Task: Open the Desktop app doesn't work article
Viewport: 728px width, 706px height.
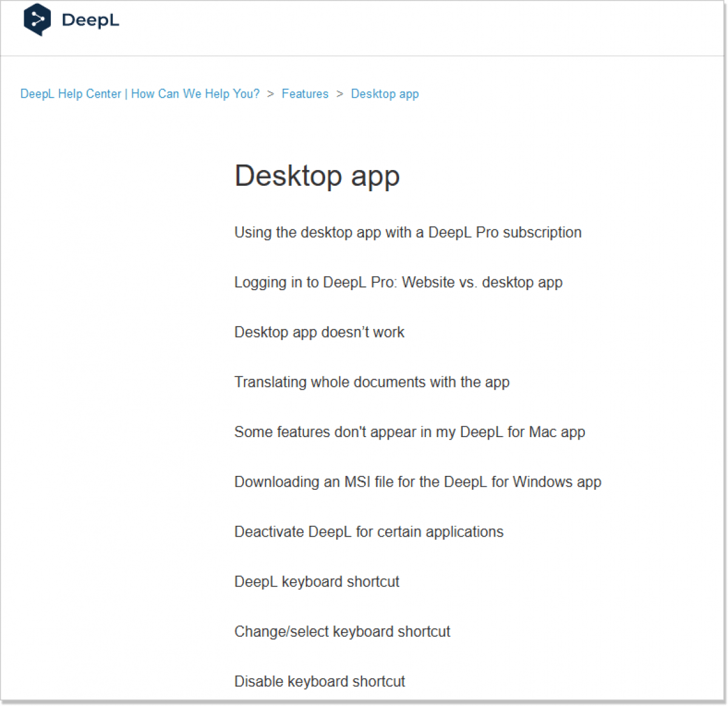Action: pos(319,332)
